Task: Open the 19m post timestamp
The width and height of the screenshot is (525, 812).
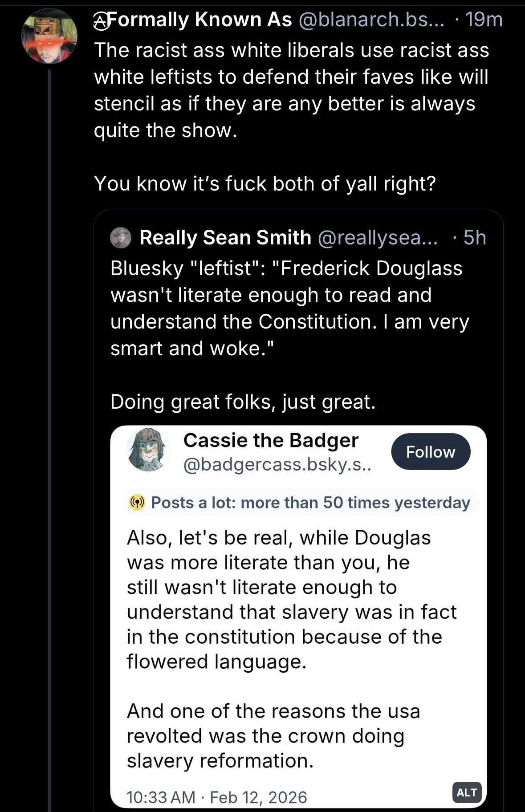Action: (484, 20)
